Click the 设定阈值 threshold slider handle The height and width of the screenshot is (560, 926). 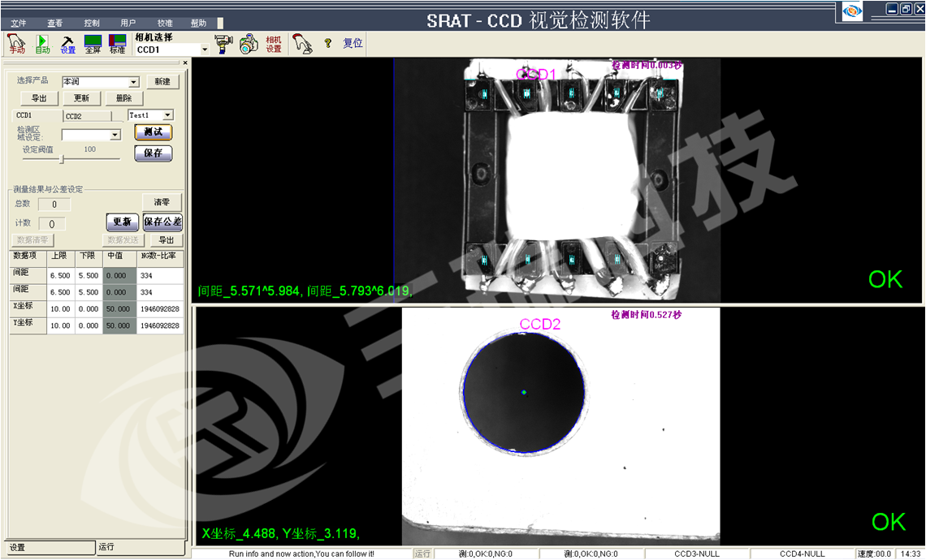tap(62, 159)
